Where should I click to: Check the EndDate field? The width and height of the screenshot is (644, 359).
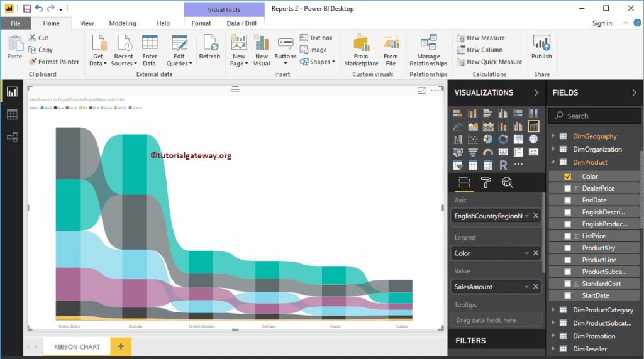click(x=568, y=200)
